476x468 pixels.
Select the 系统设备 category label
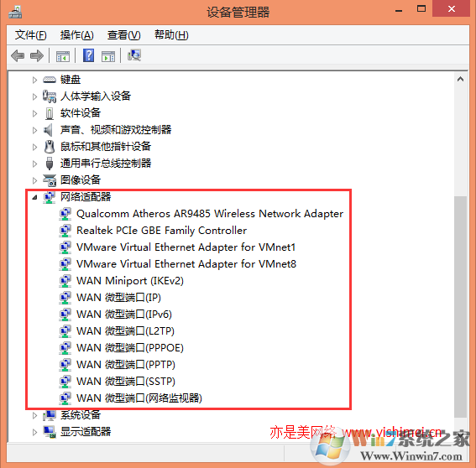[81, 415]
